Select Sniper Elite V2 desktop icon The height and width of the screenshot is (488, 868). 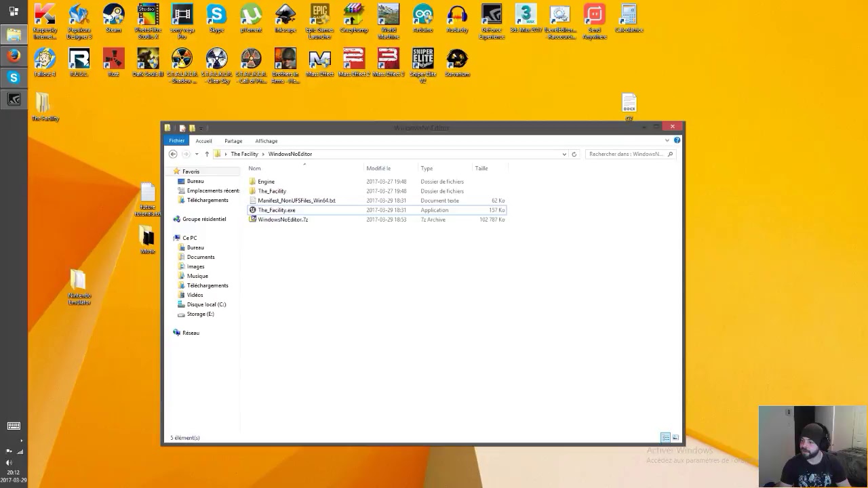tap(422, 66)
